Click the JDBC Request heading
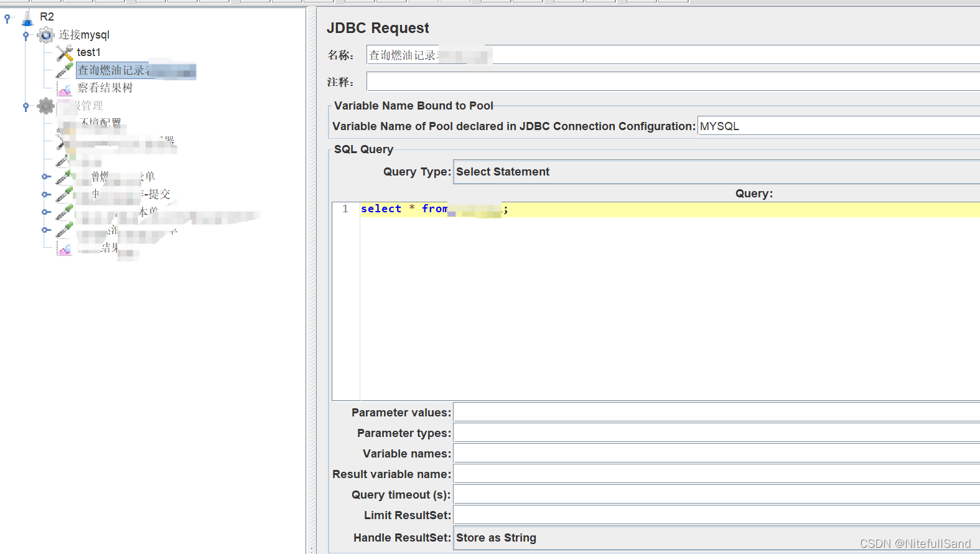 [x=378, y=28]
